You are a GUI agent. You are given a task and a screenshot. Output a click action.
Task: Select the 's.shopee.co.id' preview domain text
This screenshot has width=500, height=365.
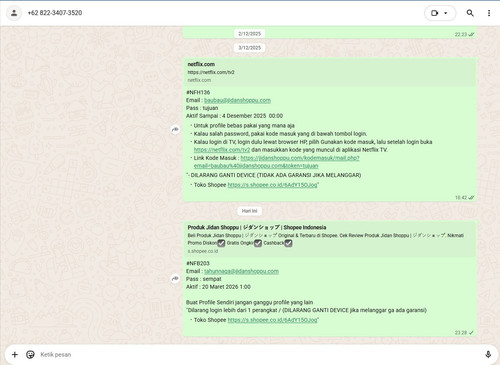[x=203, y=251]
